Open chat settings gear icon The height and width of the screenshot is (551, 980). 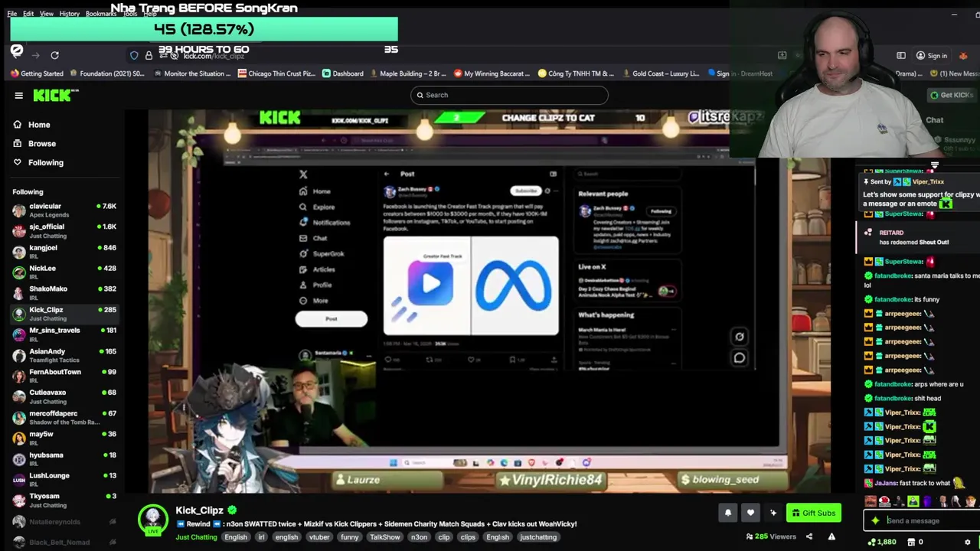pos(967,542)
